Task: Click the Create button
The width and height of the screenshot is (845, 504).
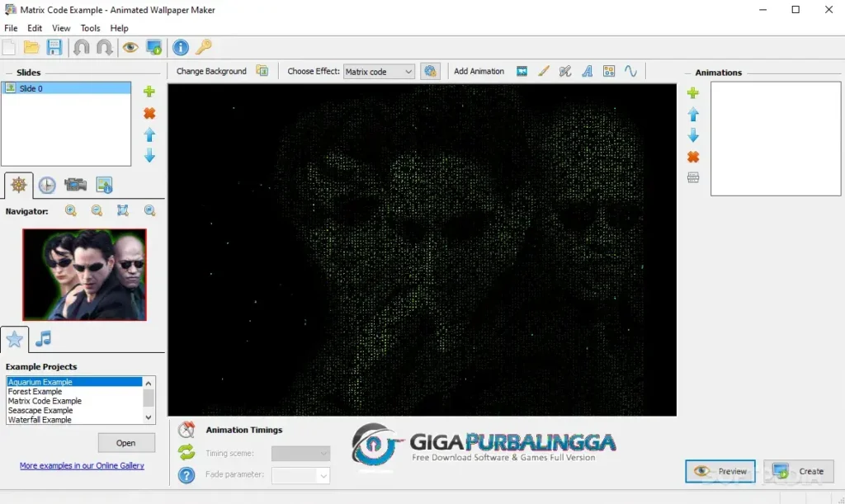Action: coord(799,471)
